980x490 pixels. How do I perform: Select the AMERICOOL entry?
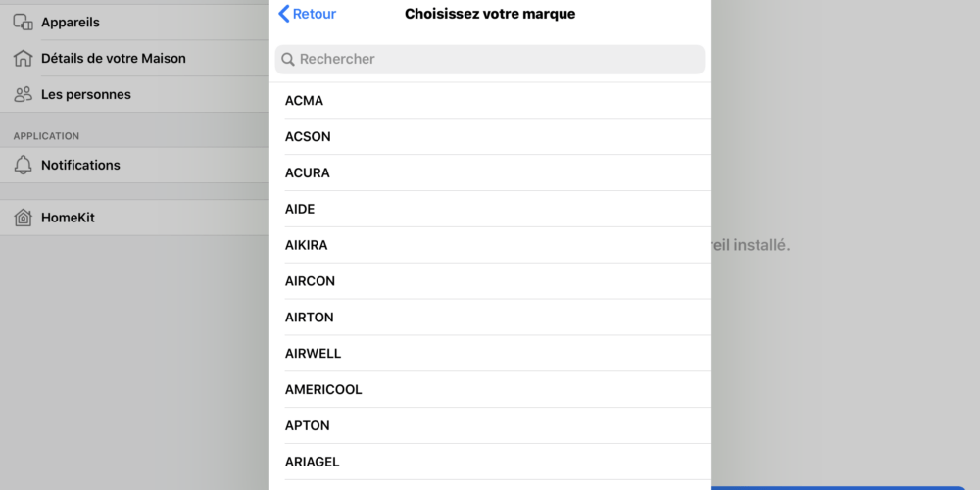490,390
